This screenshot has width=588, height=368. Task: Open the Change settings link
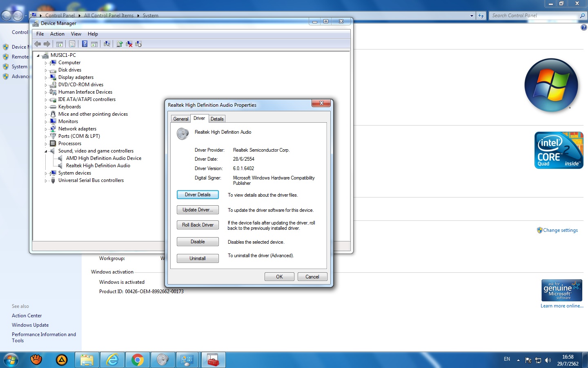560,230
